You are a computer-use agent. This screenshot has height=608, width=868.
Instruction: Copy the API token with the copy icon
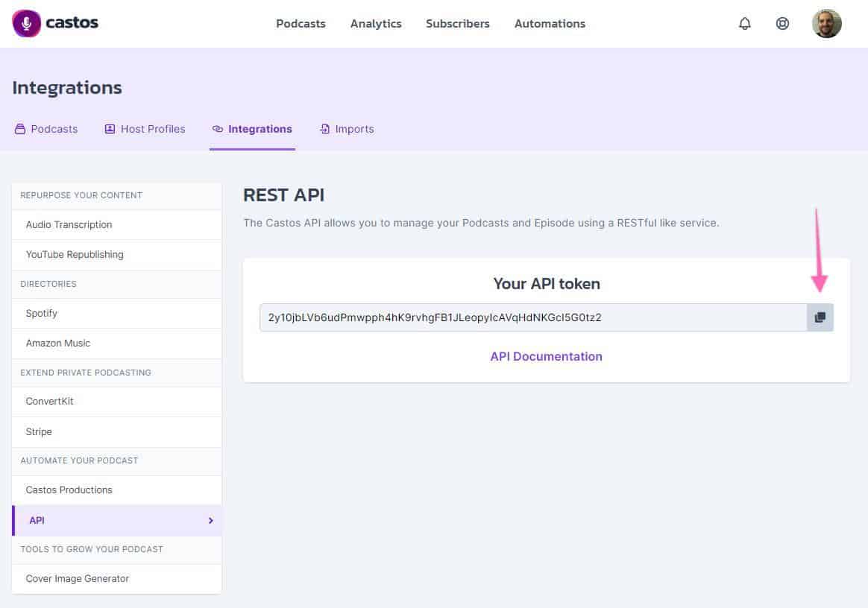pyautogui.click(x=820, y=317)
